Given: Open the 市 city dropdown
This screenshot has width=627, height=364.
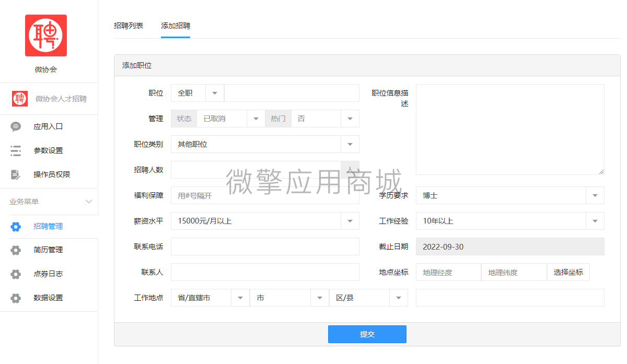Looking at the screenshot, I should (x=289, y=298).
